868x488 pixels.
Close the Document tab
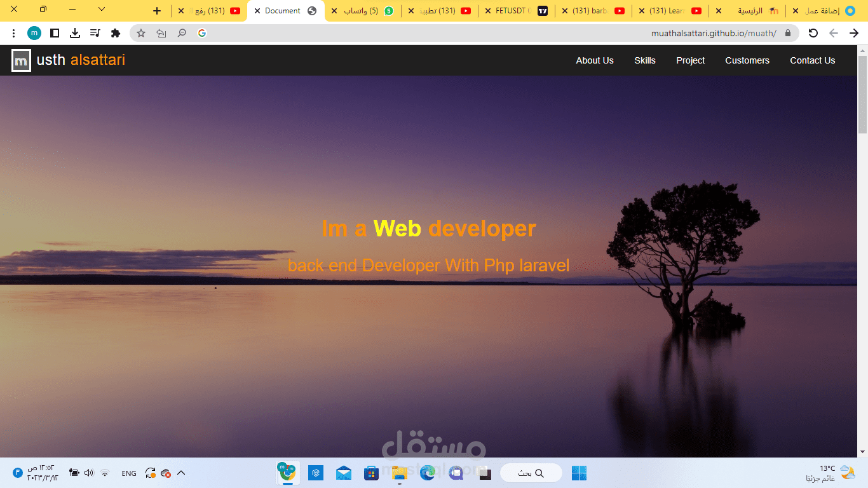click(257, 11)
